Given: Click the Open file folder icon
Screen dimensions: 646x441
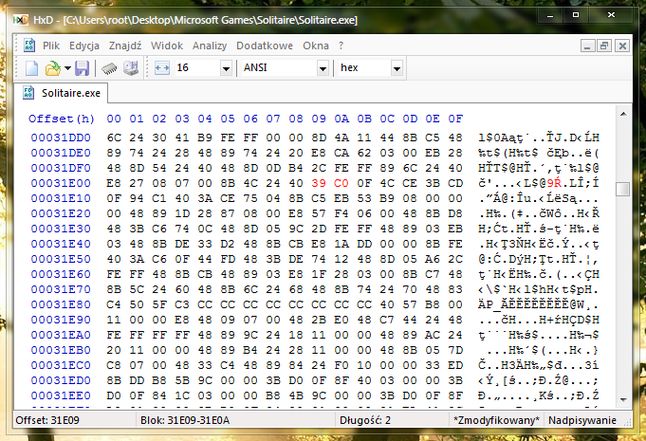Looking at the screenshot, I should click(53, 68).
